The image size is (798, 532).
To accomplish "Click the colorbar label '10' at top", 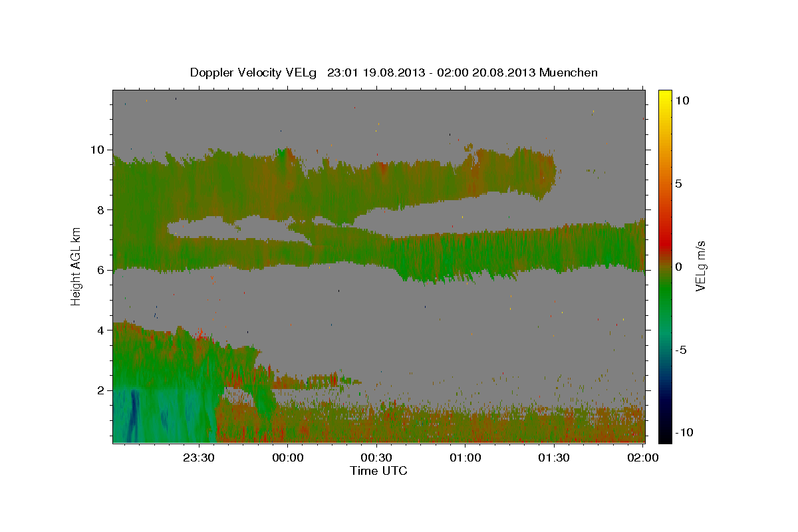I will 682,100.
